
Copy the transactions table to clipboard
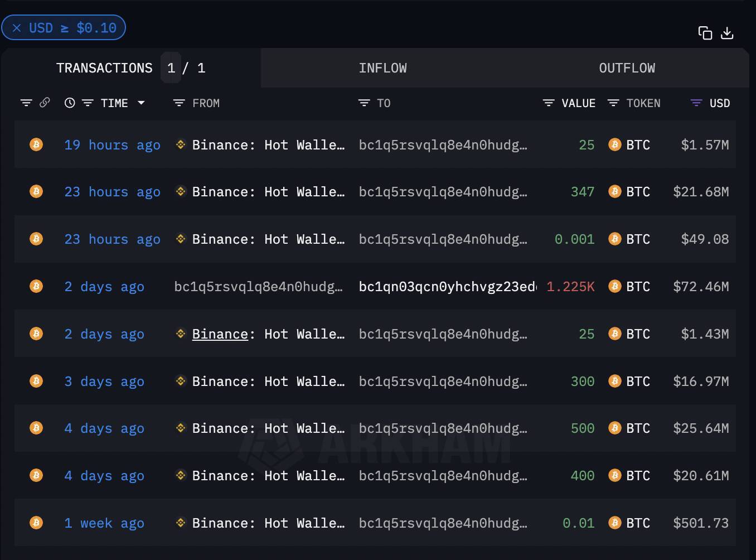(x=705, y=33)
